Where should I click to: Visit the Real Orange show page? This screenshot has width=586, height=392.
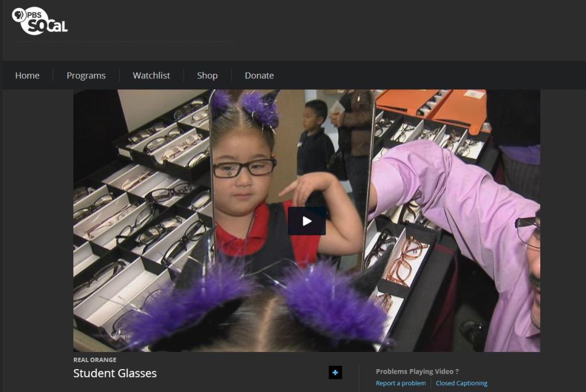tap(94, 360)
